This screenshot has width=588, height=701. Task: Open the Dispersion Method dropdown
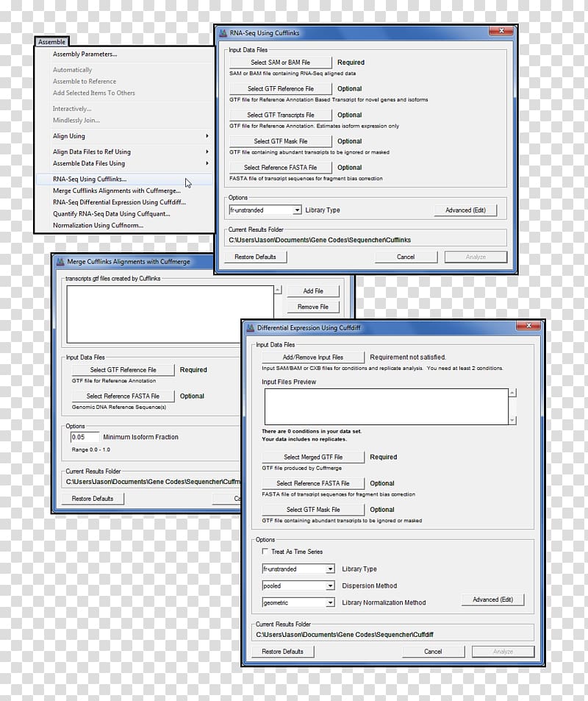click(x=330, y=586)
